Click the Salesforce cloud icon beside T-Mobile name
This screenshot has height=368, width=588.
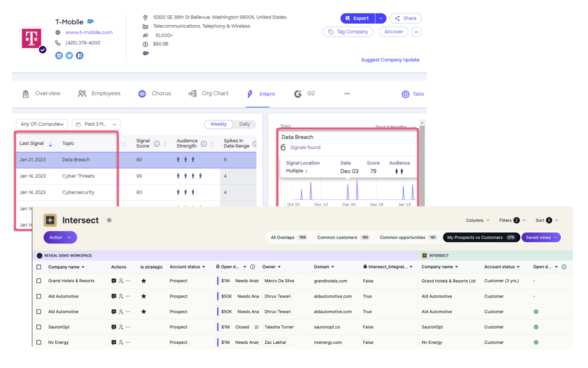point(90,22)
